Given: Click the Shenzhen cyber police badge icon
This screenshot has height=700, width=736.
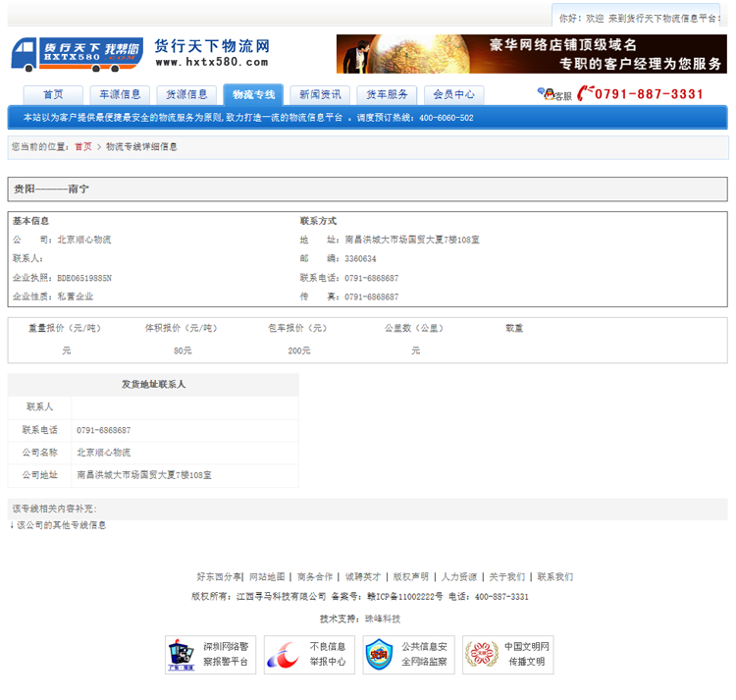Looking at the screenshot, I should 182,655.
